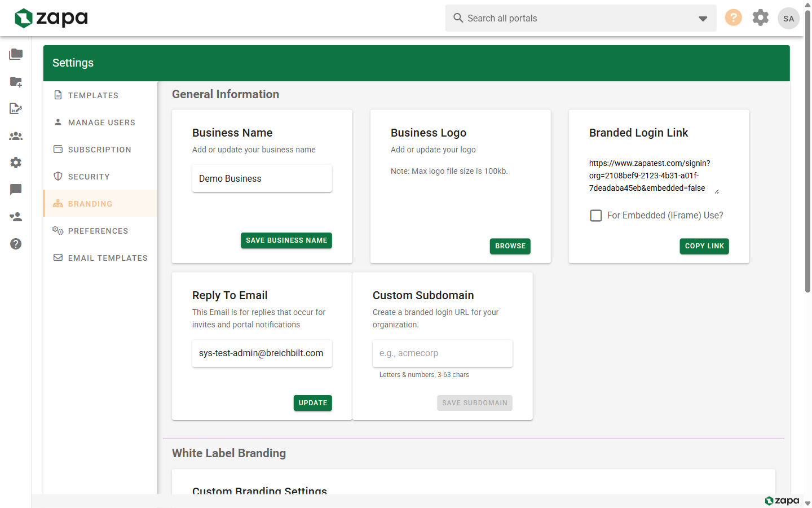Go to the Email Templates settings section
This screenshot has height=508, width=812.
pyautogui.click(x=100, y=257)
